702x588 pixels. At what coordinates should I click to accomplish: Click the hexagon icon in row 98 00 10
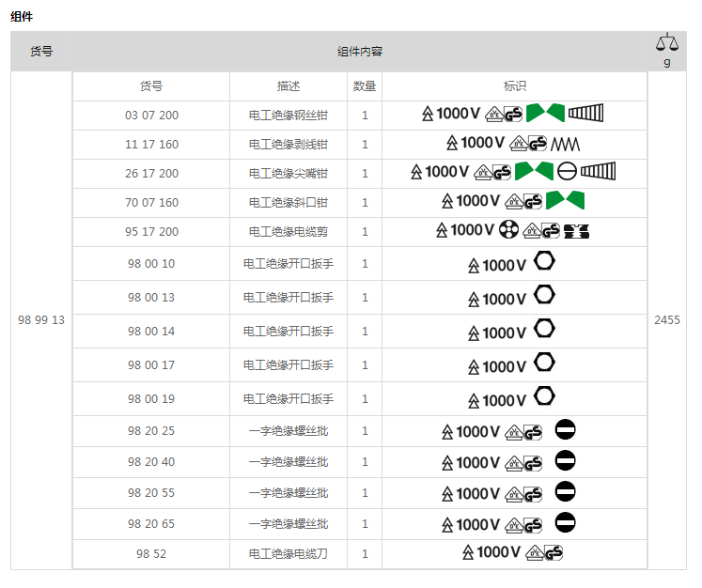(x=544, y=262)
